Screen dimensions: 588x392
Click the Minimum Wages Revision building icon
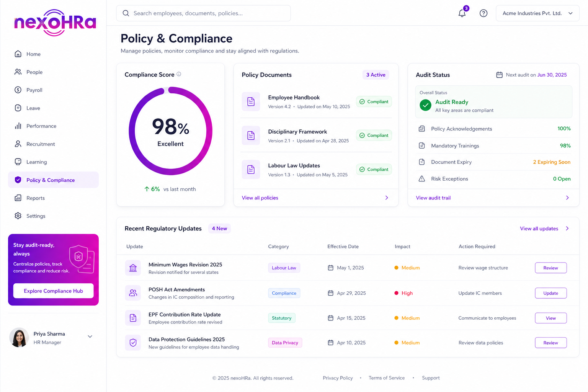pyautogui.click(x=133, y=268)
